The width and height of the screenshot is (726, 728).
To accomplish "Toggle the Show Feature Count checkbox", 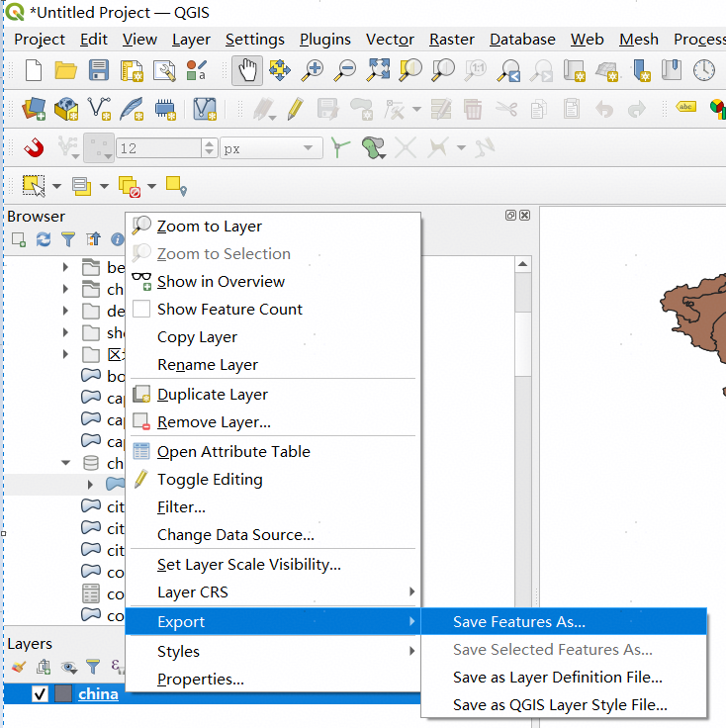I will [141, 310].
